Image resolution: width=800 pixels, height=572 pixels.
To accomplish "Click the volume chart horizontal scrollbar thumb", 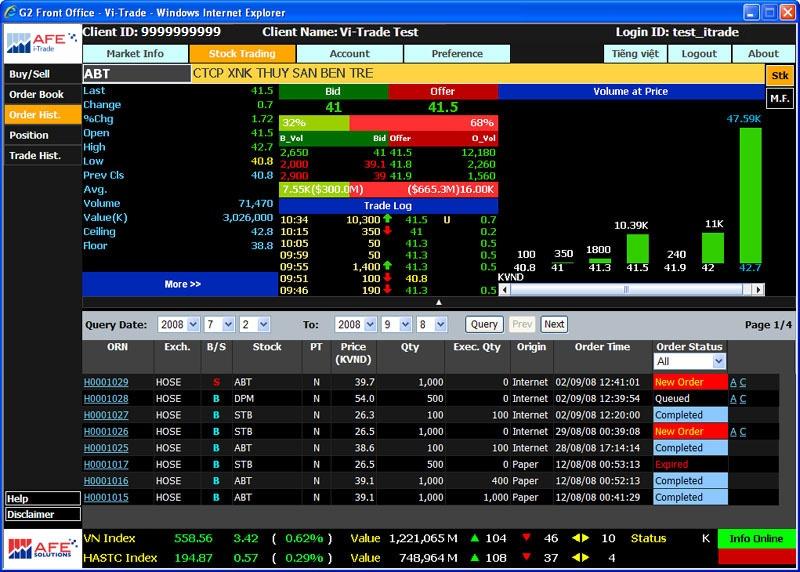I will 626,289.
